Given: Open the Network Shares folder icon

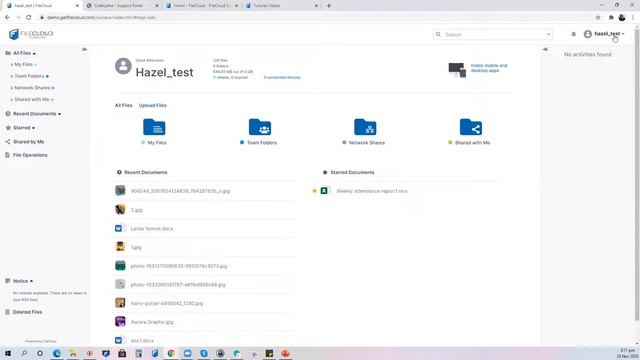Looking at the screenshot, I should [x=365, y=127].
